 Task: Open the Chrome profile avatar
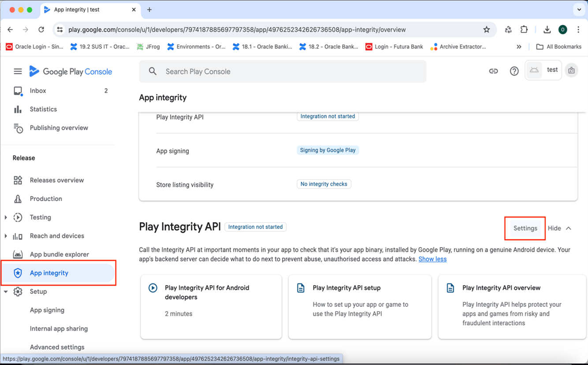[562, 30]
